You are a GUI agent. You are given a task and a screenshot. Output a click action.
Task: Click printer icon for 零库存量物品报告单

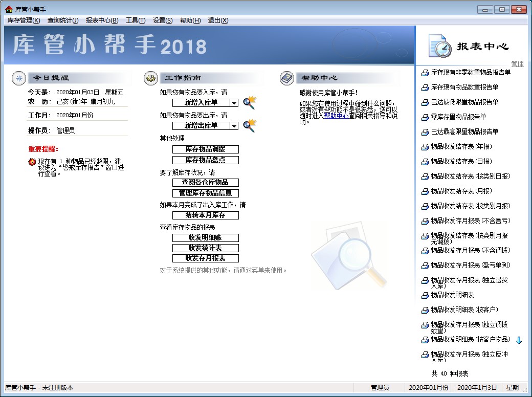[424, 117]
